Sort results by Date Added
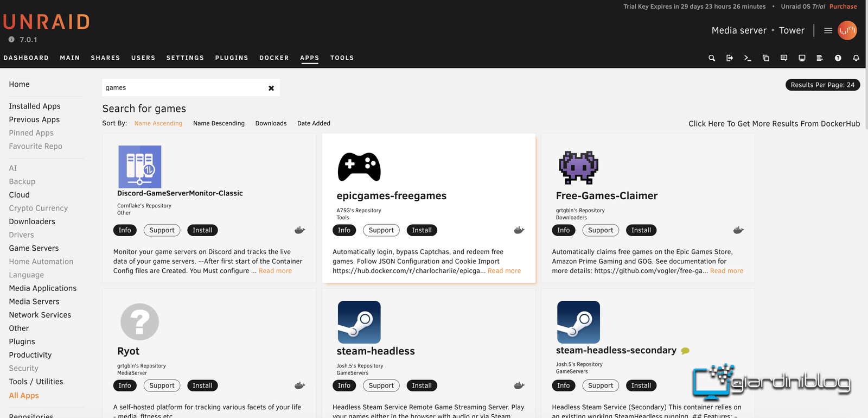The height and width of the screenshot is (418, 868). tap(314, 123)
